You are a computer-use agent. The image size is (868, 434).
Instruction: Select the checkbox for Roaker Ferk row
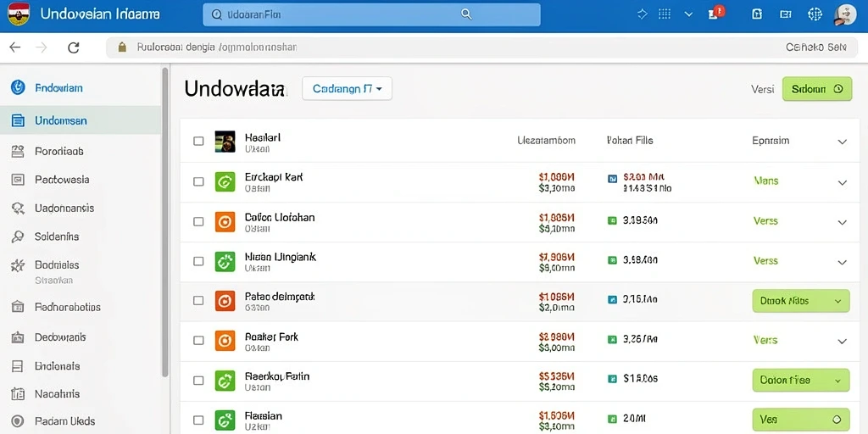[x=198, y=341]
